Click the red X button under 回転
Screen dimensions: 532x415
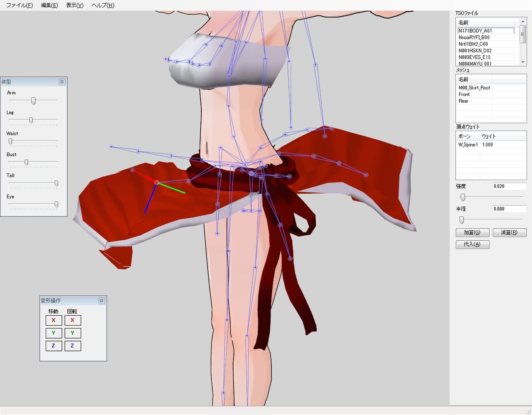coord(73,320)
